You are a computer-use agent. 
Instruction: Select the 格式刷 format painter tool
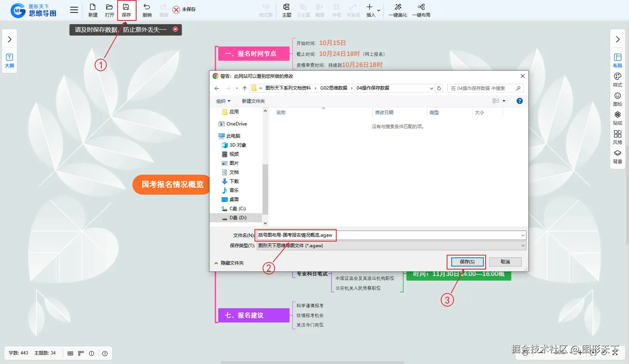(266, 10)
